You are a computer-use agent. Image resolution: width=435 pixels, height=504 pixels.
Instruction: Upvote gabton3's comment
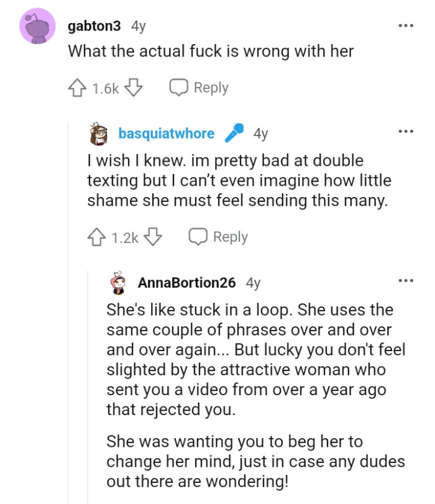(x=78, y=87)
